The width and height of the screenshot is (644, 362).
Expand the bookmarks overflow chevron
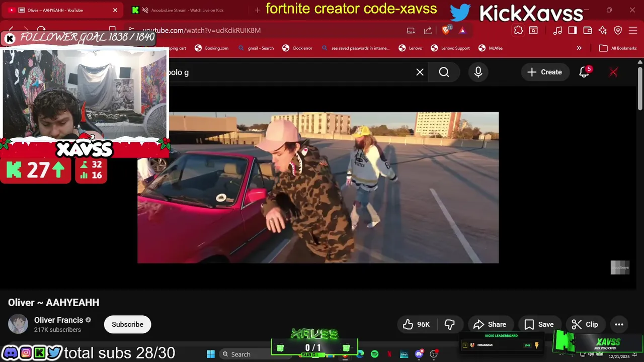pos(579,48)
